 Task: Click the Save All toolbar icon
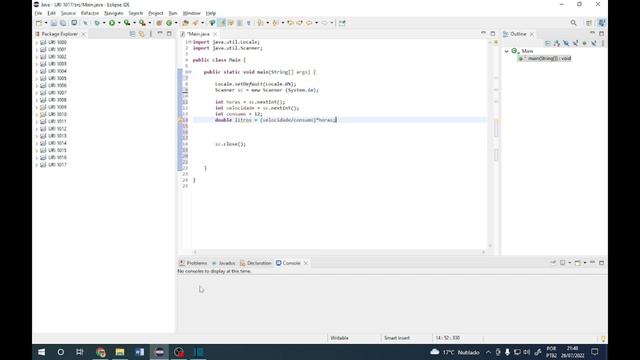coord(63,23)
